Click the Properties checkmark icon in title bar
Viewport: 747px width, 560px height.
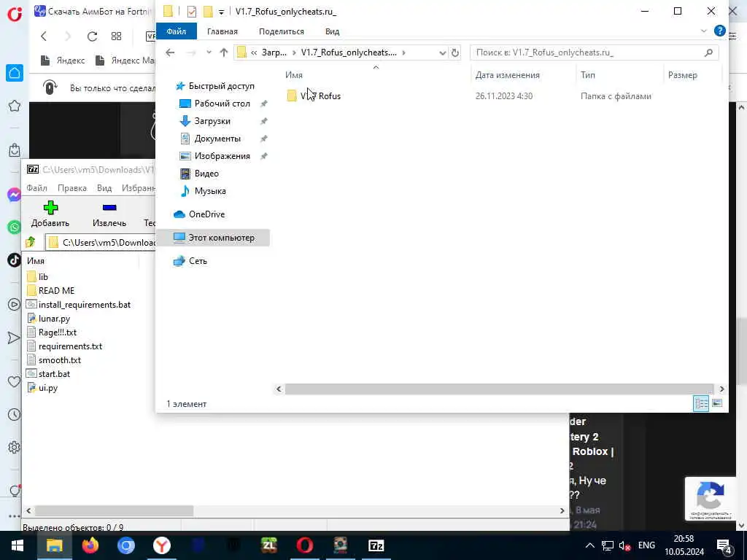[192, 12]
